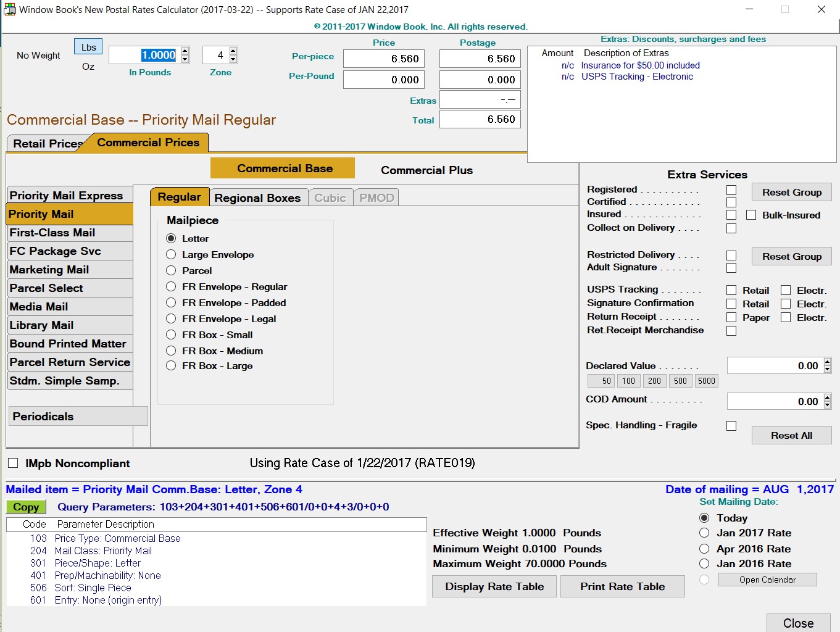
Task: Open the Retail Prices tab
Action: [47, 143]
